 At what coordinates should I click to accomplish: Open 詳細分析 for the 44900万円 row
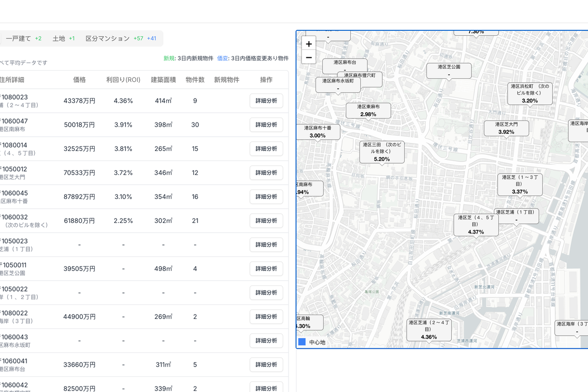(x=266, y=317)
